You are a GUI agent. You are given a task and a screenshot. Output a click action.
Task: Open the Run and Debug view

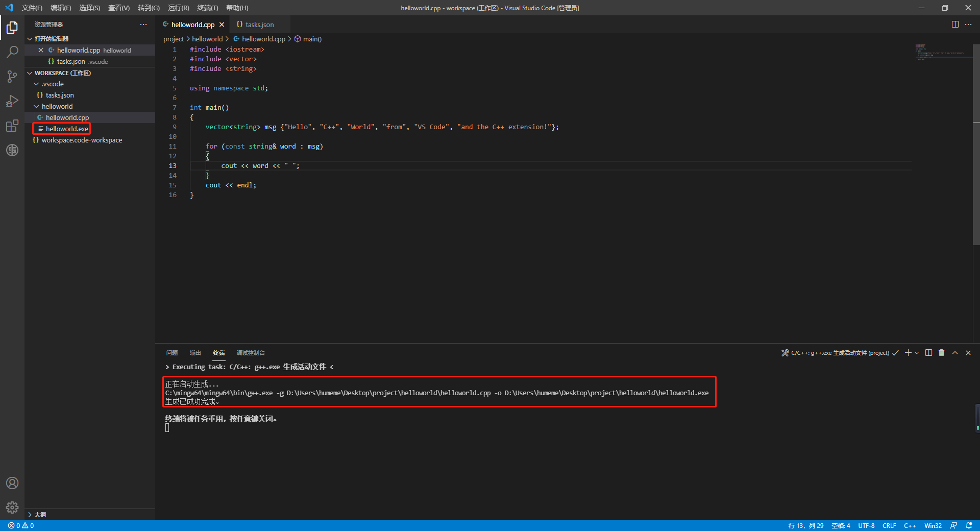pyautogui.click(x=12, y=101)
